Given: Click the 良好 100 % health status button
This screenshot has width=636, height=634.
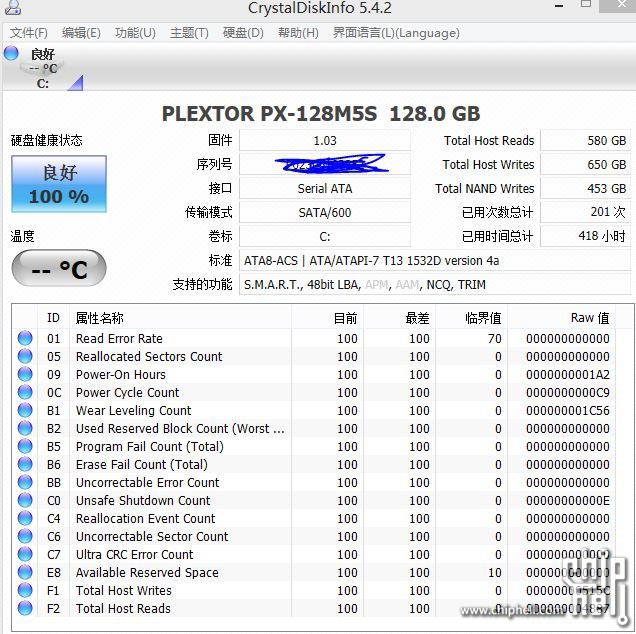Looking at the screenshot, I should point(59,184).
